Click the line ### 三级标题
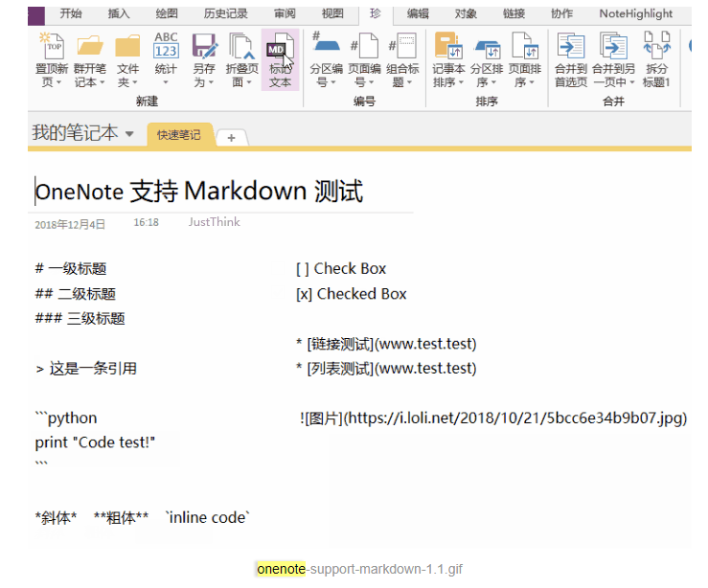This screenshot has width=708, height=588. [80, 319]
